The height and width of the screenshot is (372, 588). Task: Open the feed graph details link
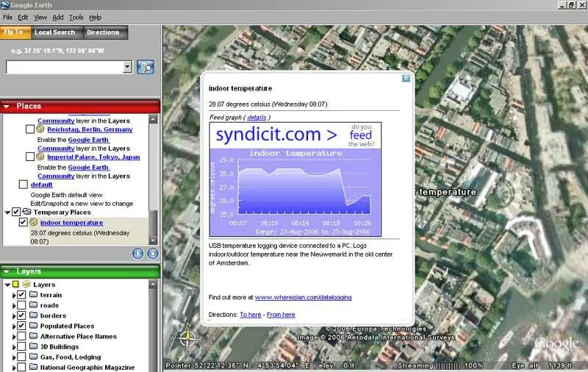[257, 118]
